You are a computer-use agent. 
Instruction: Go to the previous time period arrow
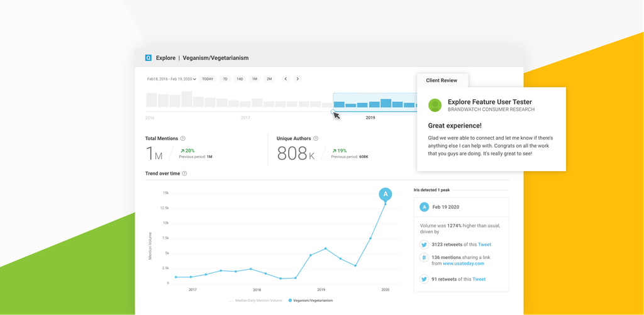(286, 79)
